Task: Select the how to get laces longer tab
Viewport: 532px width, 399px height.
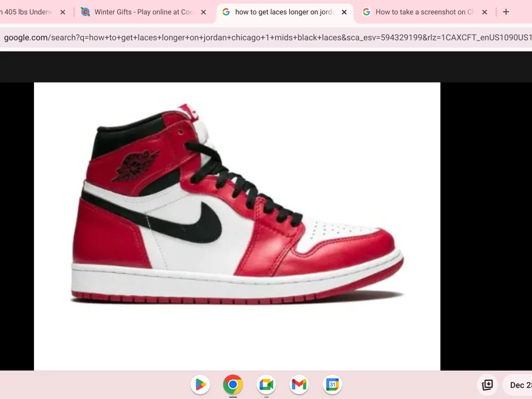Action: click(284, 12)
